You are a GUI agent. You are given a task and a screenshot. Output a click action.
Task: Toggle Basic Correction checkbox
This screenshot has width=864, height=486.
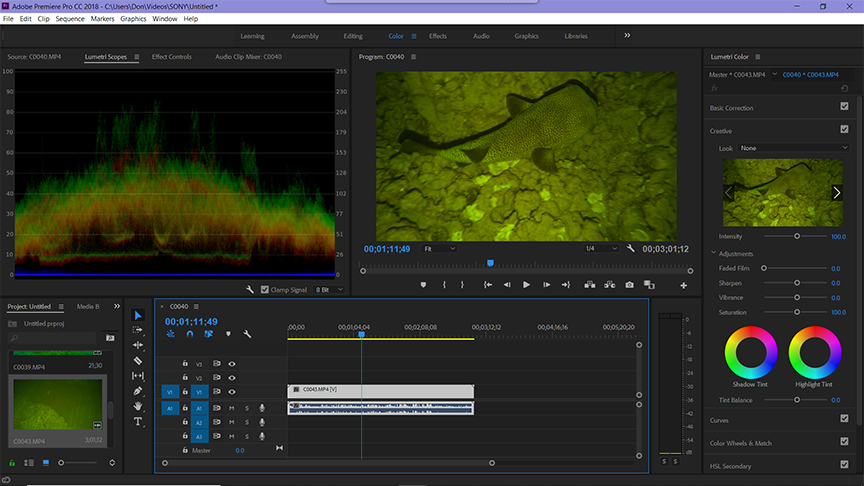(x=844, y=106)
